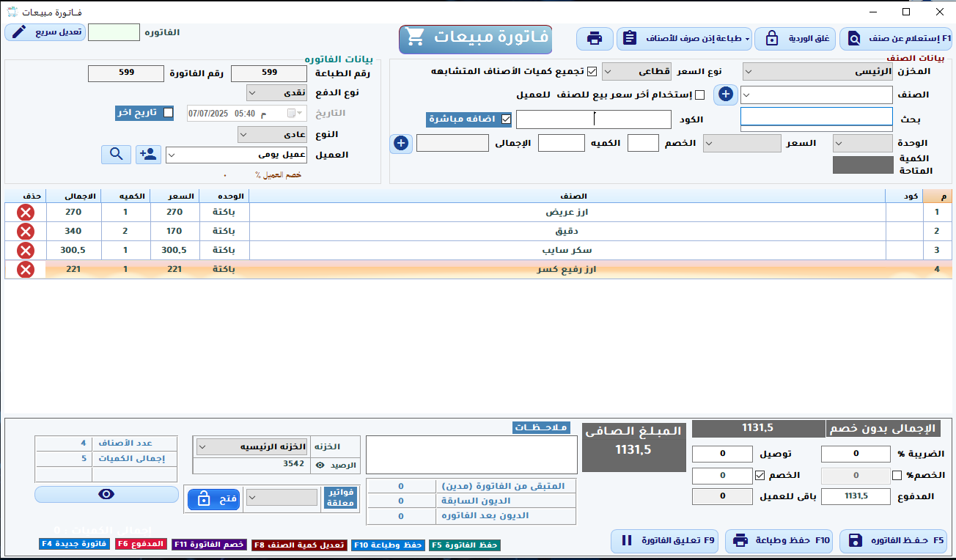
Task: Click the add new customer icon
Action: [148, 154]
